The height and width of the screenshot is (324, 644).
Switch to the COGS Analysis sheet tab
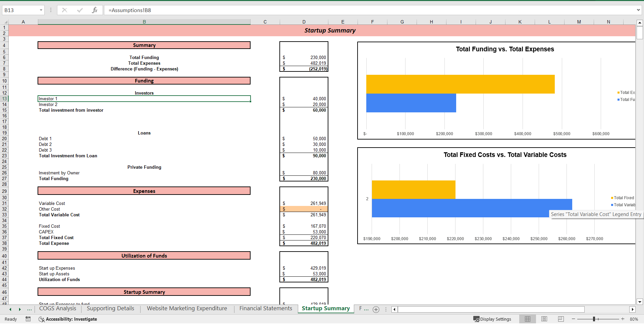point(57,308)
